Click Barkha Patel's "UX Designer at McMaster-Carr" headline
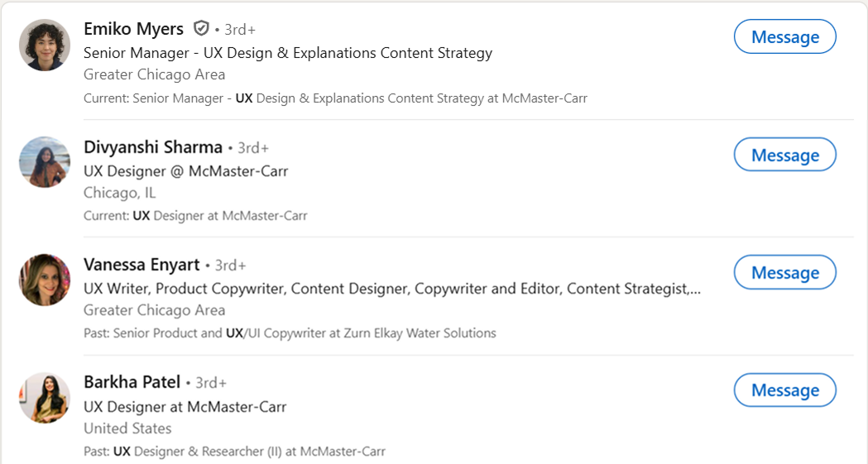The width and height of the screenshot is (868, 464). point(185,407)
